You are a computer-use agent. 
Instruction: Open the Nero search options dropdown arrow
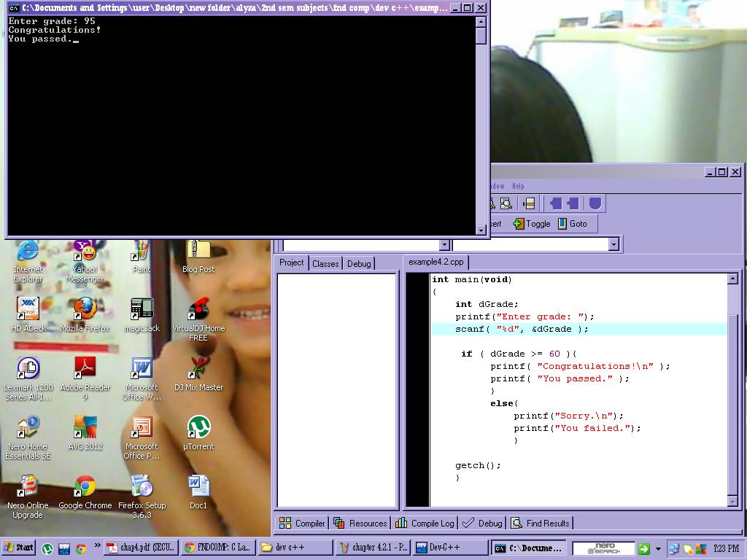coord(659,548)
